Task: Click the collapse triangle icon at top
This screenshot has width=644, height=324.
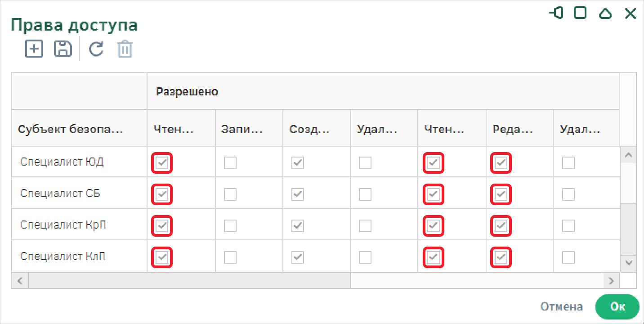Action: tap(605, 13)
